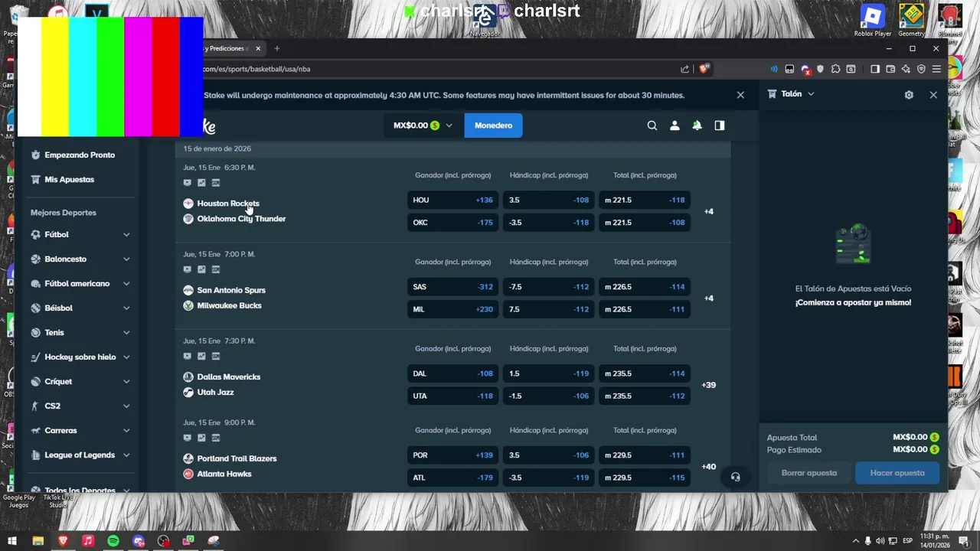Select Rockets game over 221.5 at -118
Screen dimensions: 980x551
[x=644, y=200]
